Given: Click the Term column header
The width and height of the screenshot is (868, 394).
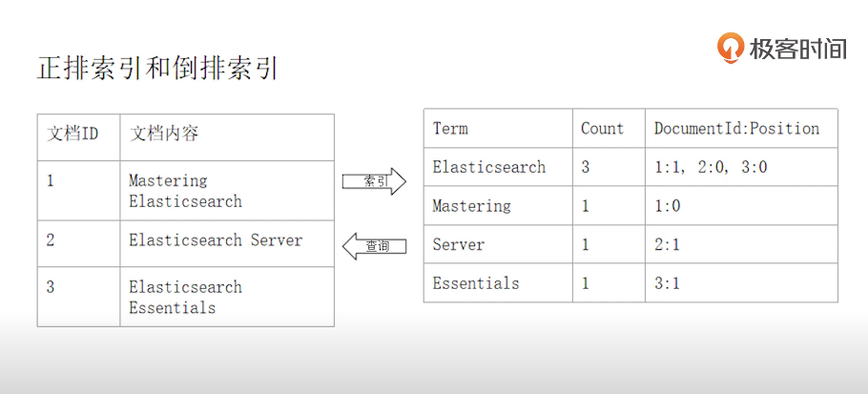Looking at the screenshot, I should click(450, 129).
